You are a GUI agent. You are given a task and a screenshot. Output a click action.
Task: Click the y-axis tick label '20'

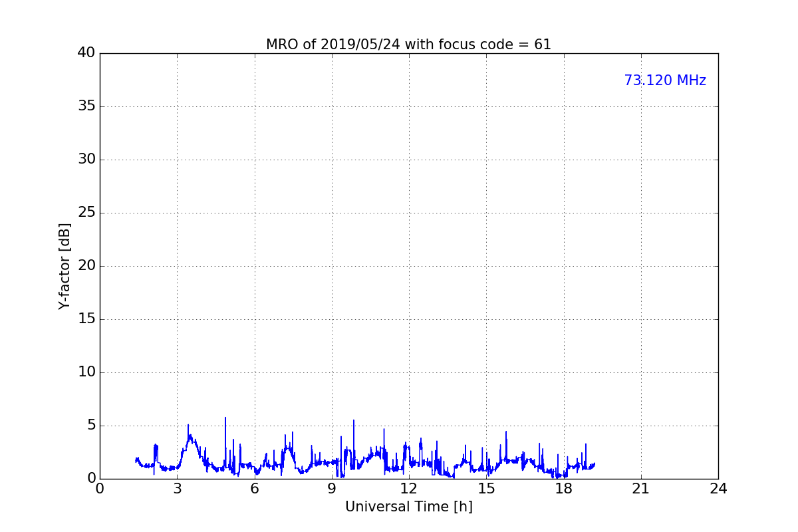click(86, 266)
